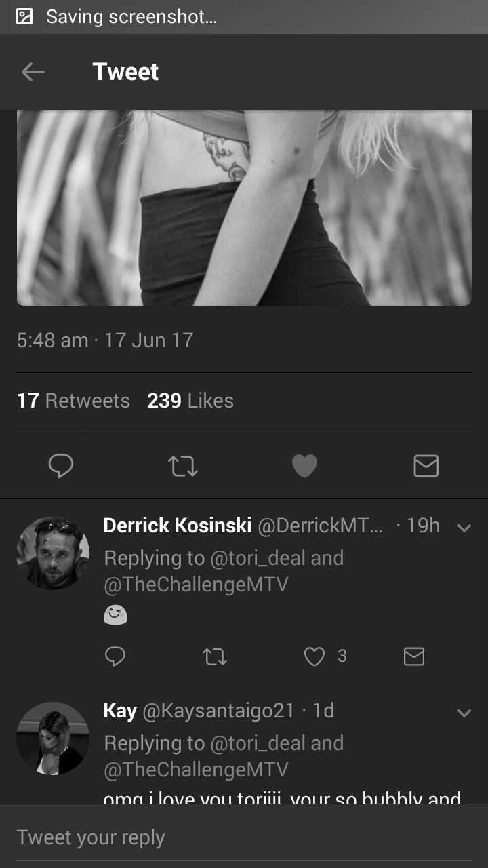Retweet the main tweet
This screenshot has width=488, height=868.
(x=182, y=466)
